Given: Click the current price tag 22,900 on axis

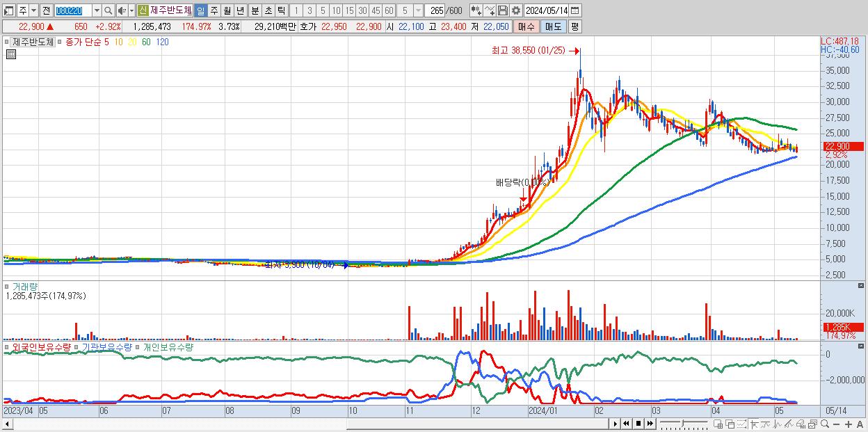Looking at the screenshot, I should [842, 147].
